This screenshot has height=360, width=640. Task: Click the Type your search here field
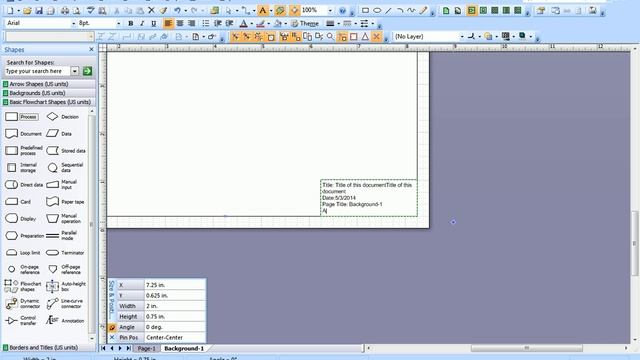(38, 71)
